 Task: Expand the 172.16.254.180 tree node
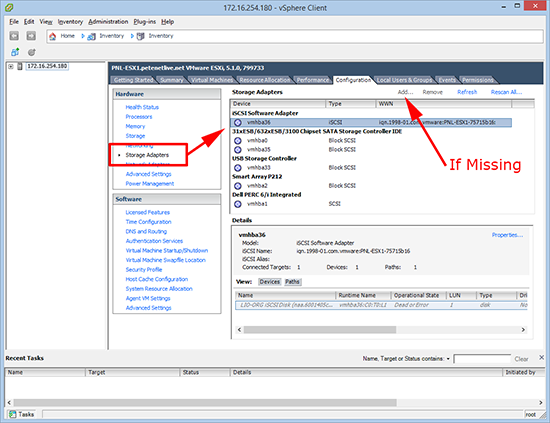[x=11, y=66]
